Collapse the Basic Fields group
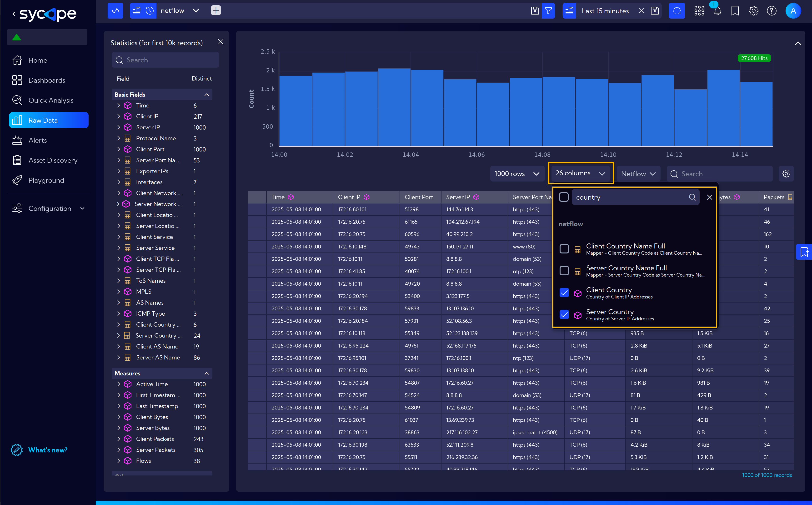812x505 pixels. coord(207,95)
